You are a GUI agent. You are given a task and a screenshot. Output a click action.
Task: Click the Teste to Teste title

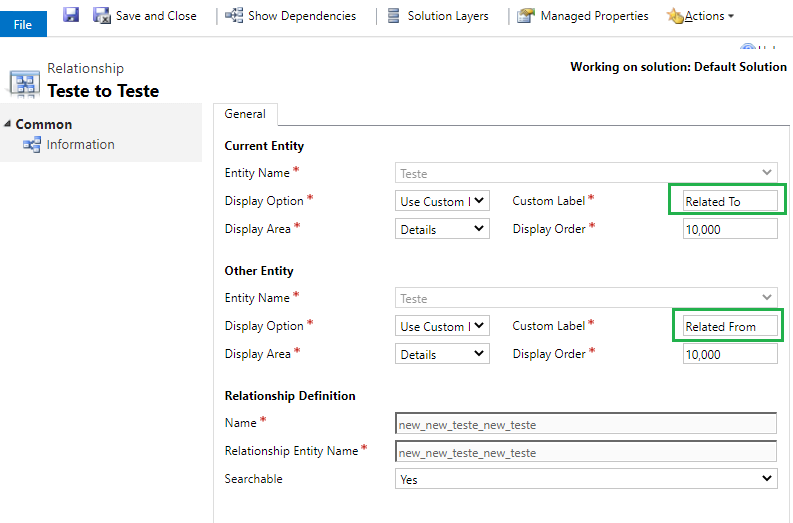103,91
